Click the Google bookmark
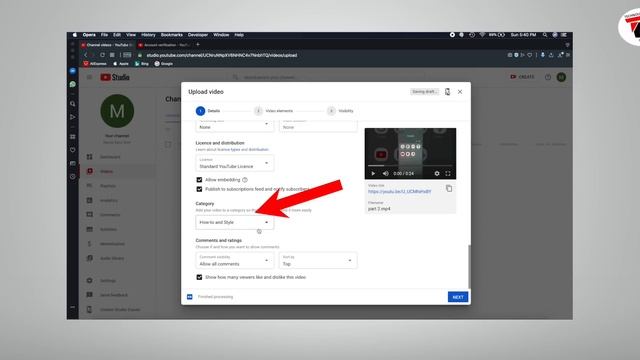 click(164, 64)
